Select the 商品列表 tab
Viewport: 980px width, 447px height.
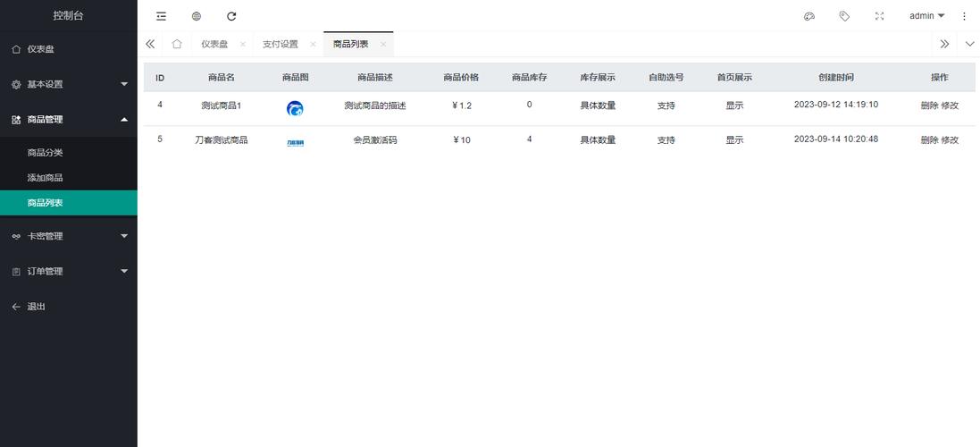[x=350, y=45]
